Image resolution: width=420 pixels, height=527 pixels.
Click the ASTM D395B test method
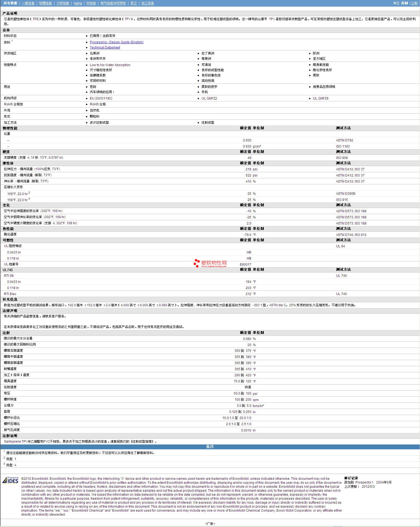[x=345, y=194]
